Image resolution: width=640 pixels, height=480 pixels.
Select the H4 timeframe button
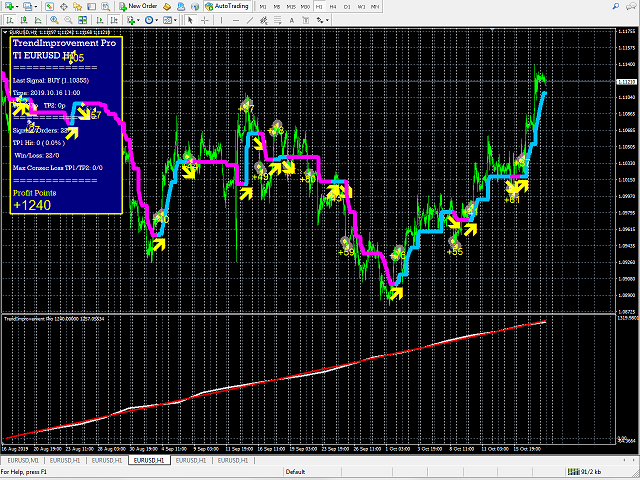333,7
